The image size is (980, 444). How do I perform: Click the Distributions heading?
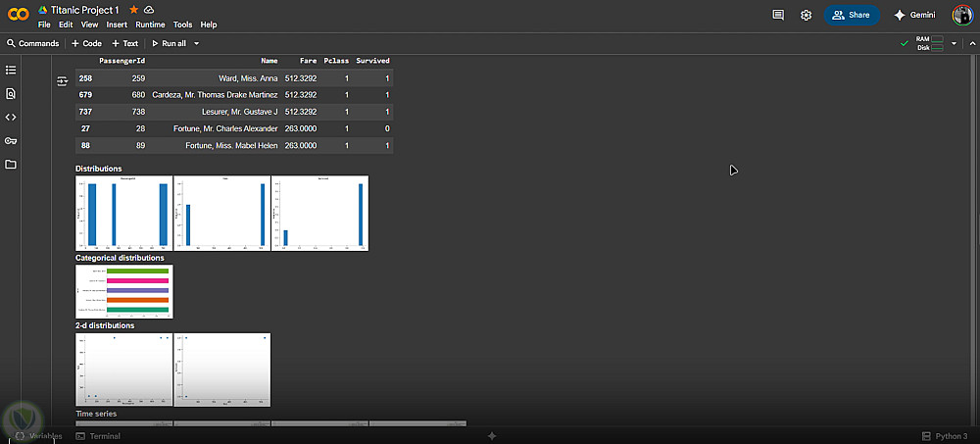(x=99, y=169)
